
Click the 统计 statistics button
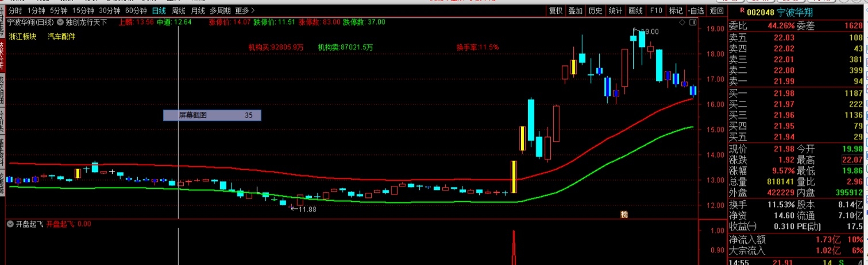click(x=615, y=10)
